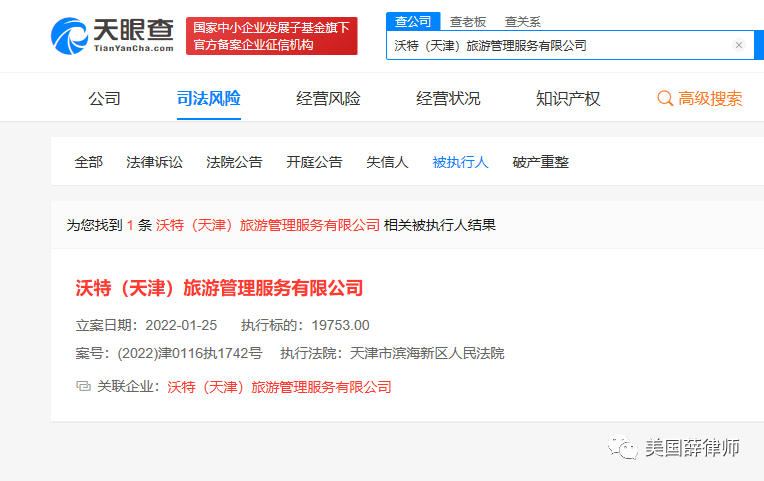Open the 司法风险 navigation tab
Viewport: 764px width, 481px height.
coord(209,99)
